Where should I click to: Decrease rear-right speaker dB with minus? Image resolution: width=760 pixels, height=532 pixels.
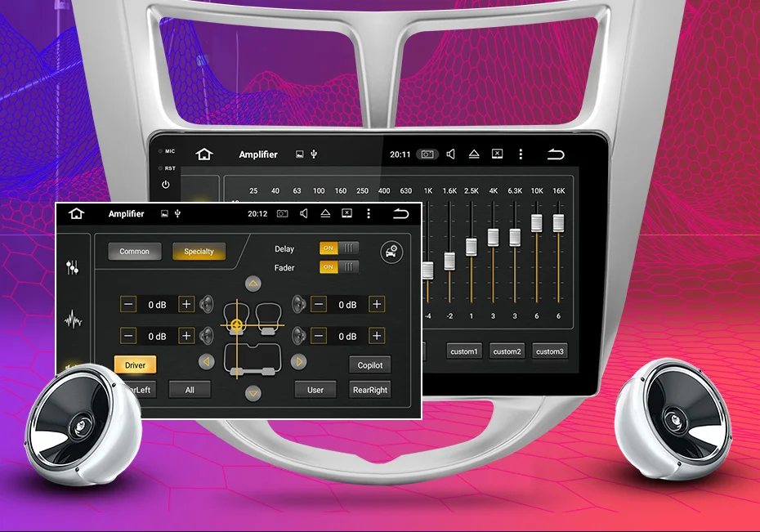(319, 336)
